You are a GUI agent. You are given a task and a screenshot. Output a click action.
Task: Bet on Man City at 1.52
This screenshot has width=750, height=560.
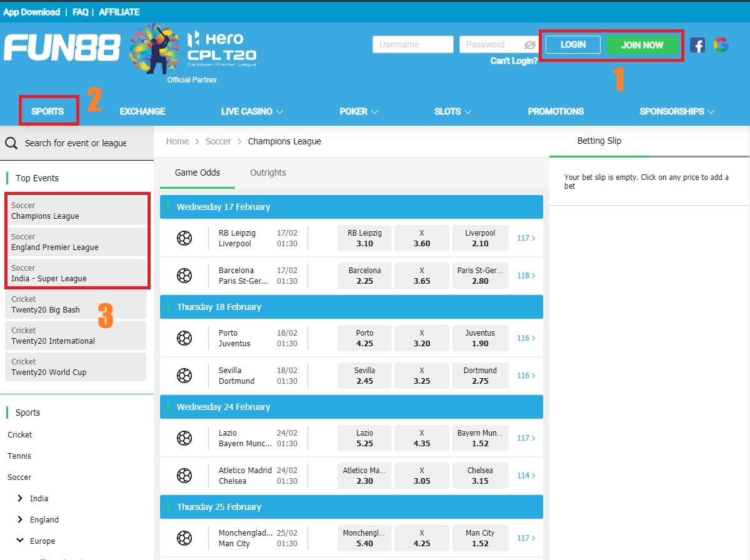click(x=480, y=538)
